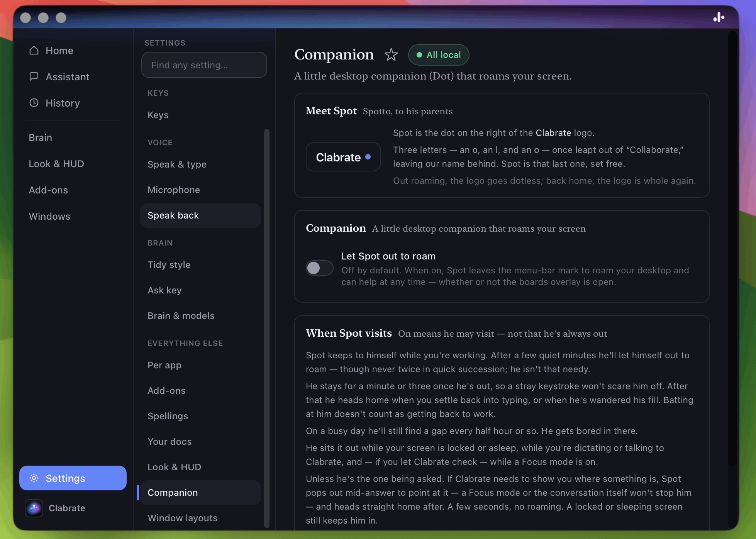
Task: Click the Find any setting search field
Action: [x=204, y=65]
